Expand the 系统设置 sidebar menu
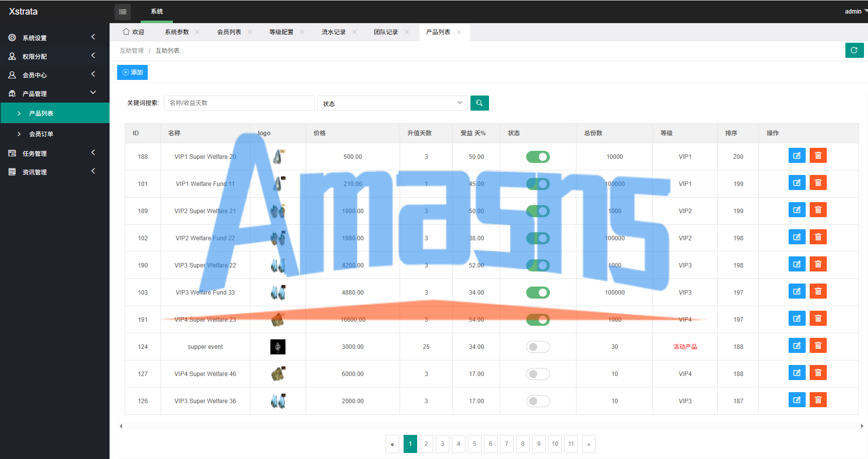The image size is (868, 459). click(55, 38)
